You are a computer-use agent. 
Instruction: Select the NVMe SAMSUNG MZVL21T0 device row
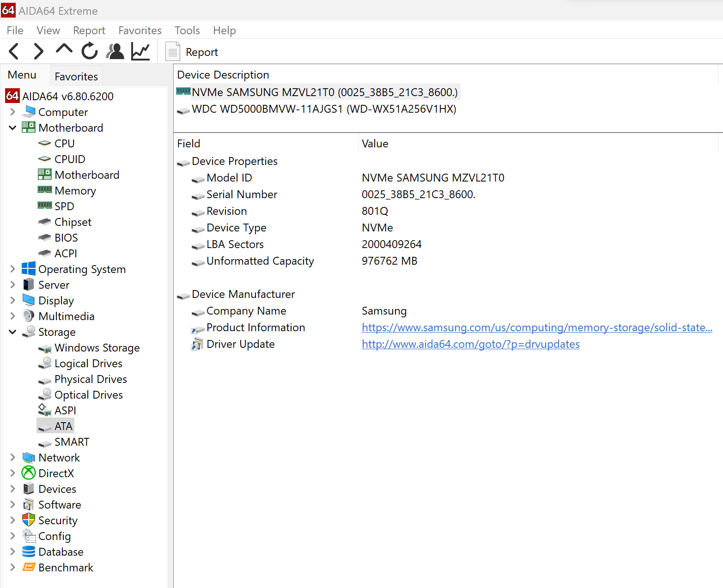[318, 92]
